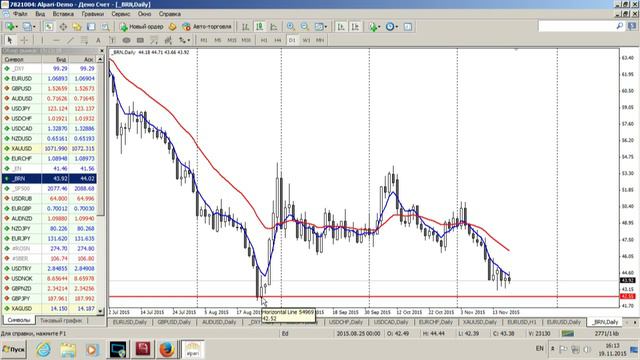Open the Navigator panel star-folder icon
The width and height of the screenshot is (640, 360).
[x=77, y=27]
